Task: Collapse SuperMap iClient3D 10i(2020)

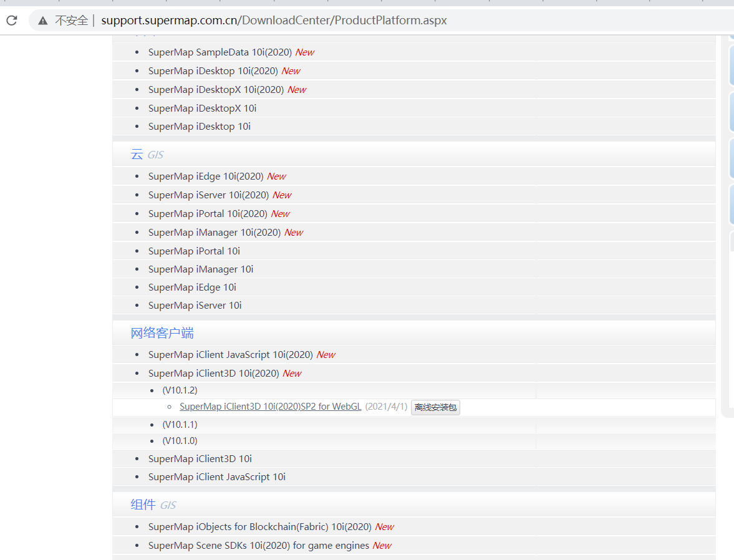Action: [x=213, y=373]
